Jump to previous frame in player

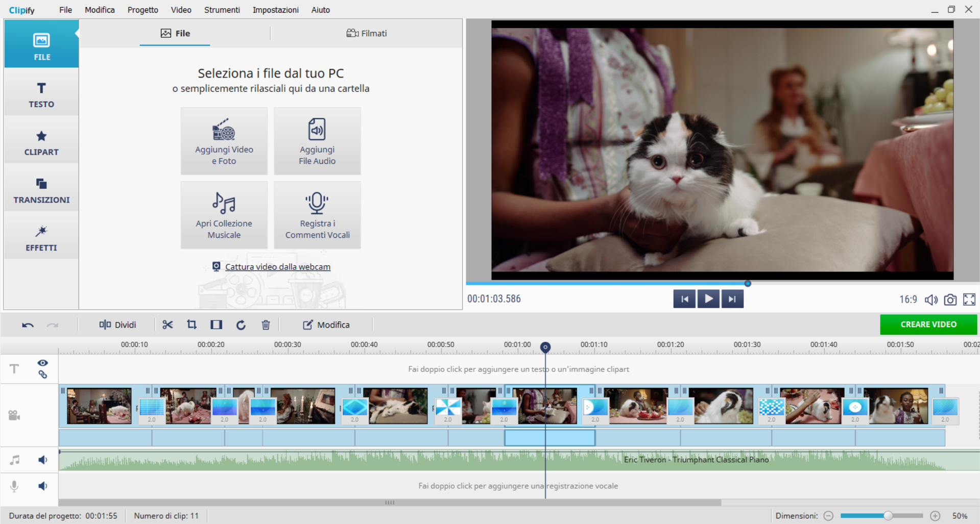pos(684,299)
